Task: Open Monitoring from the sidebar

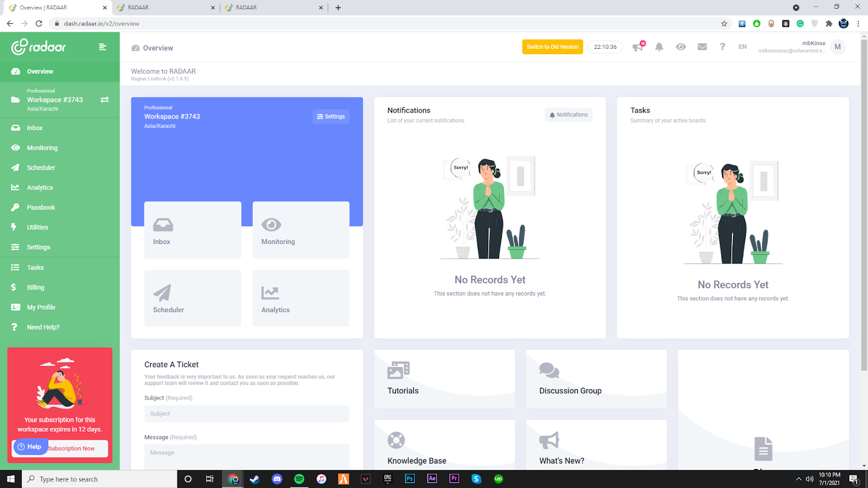Action: point(60,147)
